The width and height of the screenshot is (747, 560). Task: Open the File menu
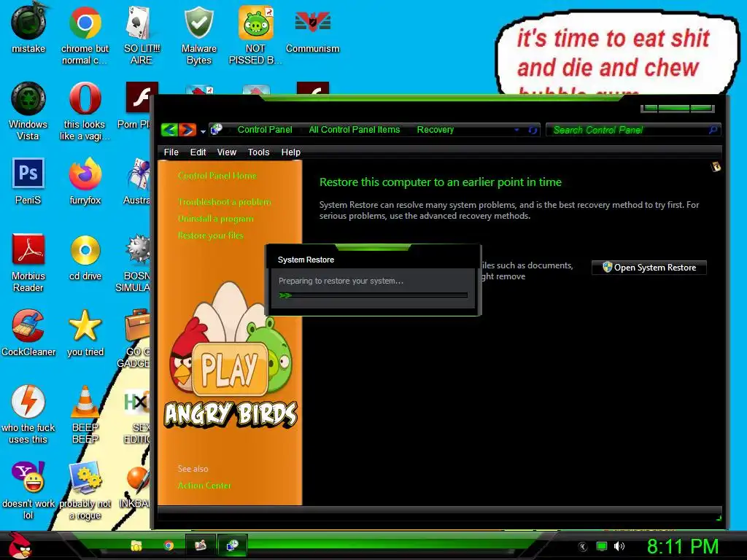[171, 152]
